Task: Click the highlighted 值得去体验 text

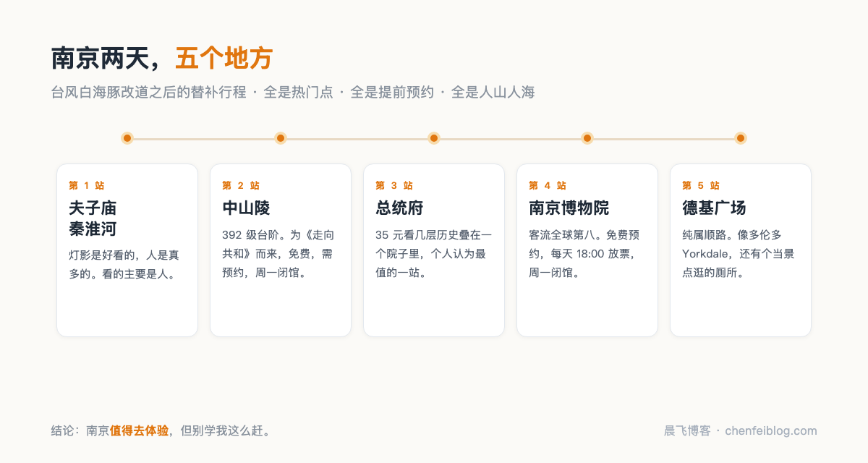Action: [x=140, y=430]
